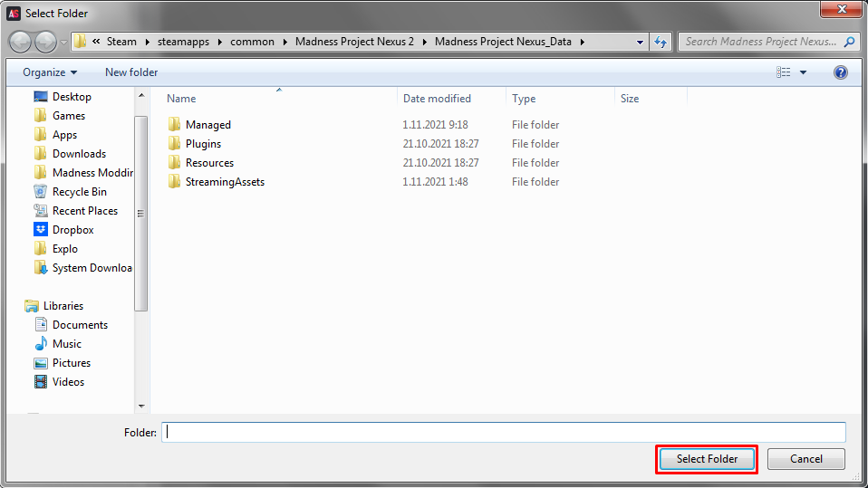868x488 pixels.
Task: Click the Forward navigation arrow button
Action: pos(45,42)
